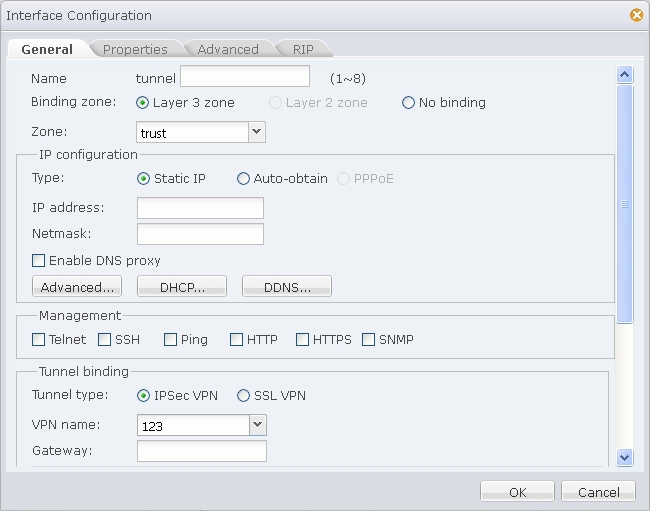Choose Auto-obtain IP type

(243, 179)
